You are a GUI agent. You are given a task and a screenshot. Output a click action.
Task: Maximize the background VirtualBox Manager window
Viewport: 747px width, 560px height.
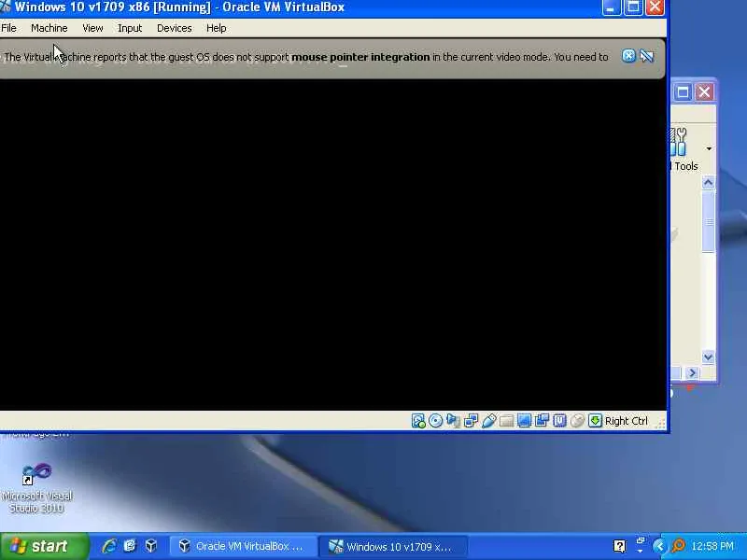[x=683, y=91]
